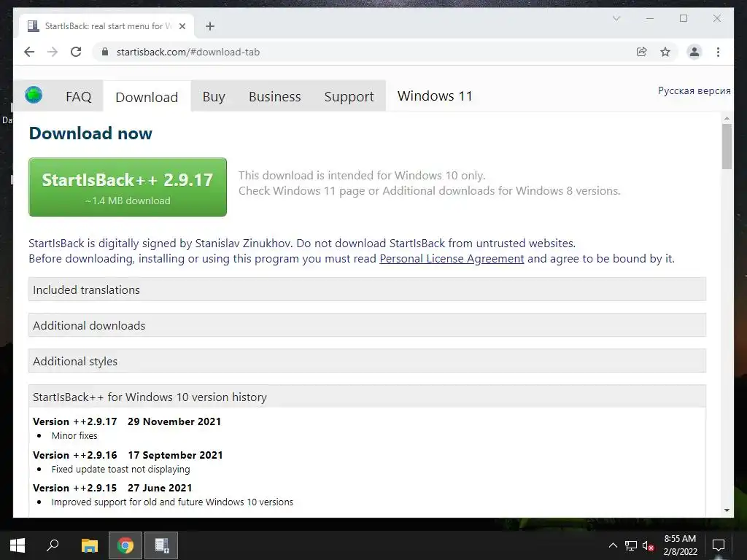
Task: Click 'StartIsBack is digitally signed by' sentence
Action: click(x=302, y=244)
